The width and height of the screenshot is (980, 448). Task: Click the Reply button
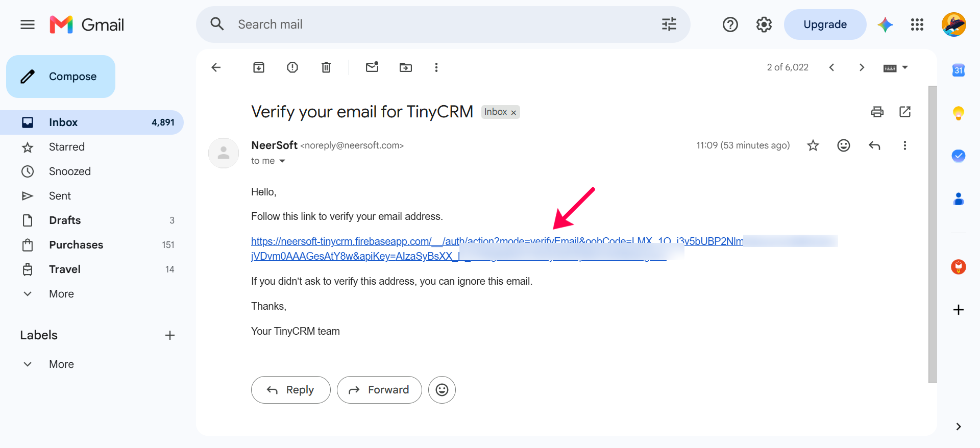coord(291,390)
